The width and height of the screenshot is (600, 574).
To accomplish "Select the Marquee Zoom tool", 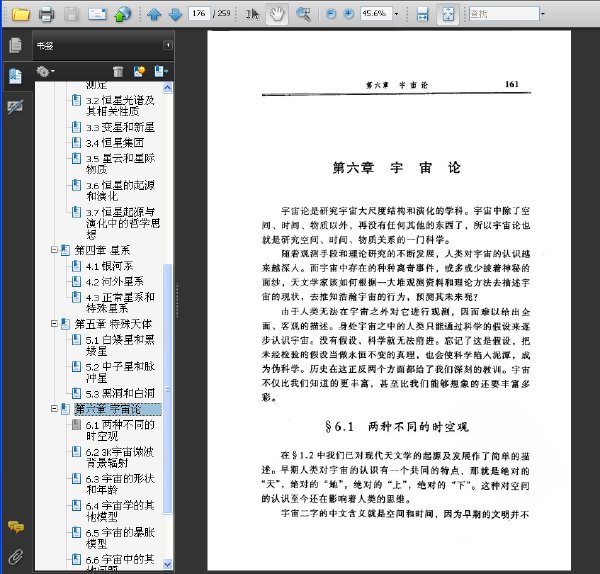I will (303, 15).
